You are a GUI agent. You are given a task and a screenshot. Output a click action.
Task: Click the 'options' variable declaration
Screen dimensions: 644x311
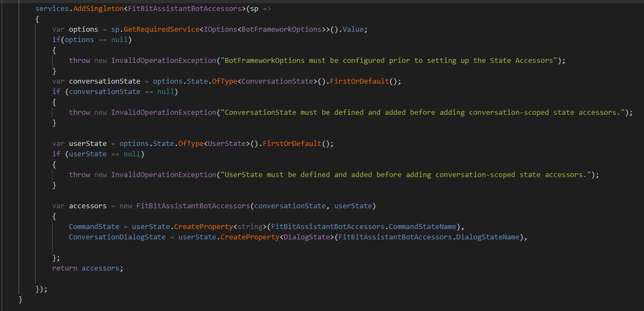click(x=83, y=30)
